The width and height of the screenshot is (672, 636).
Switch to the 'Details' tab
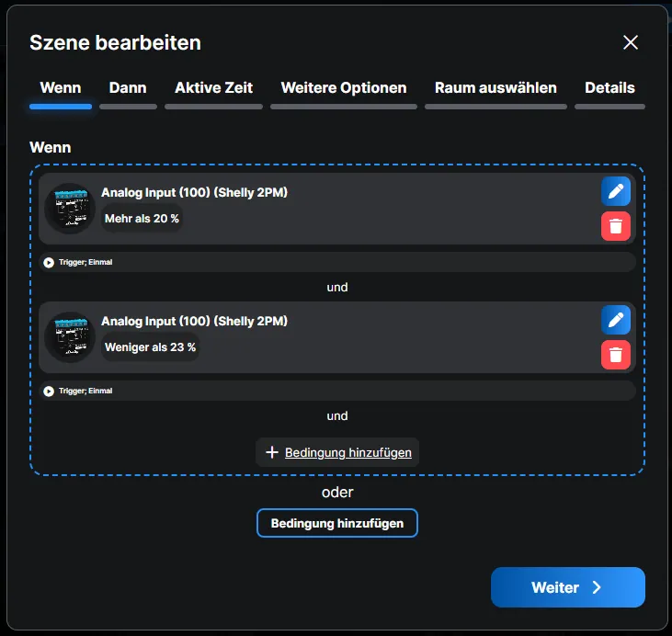point(609,88)
